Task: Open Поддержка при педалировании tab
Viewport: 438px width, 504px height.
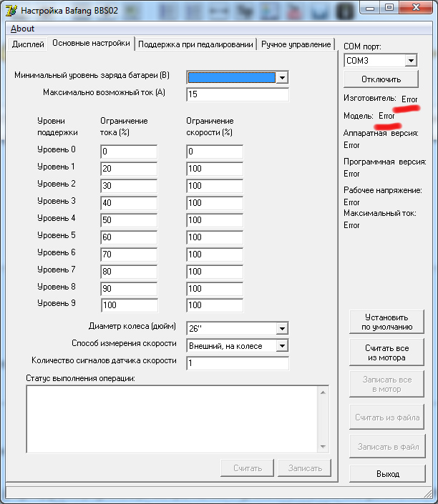Action: pyautogui.click(x=195, y=44)
